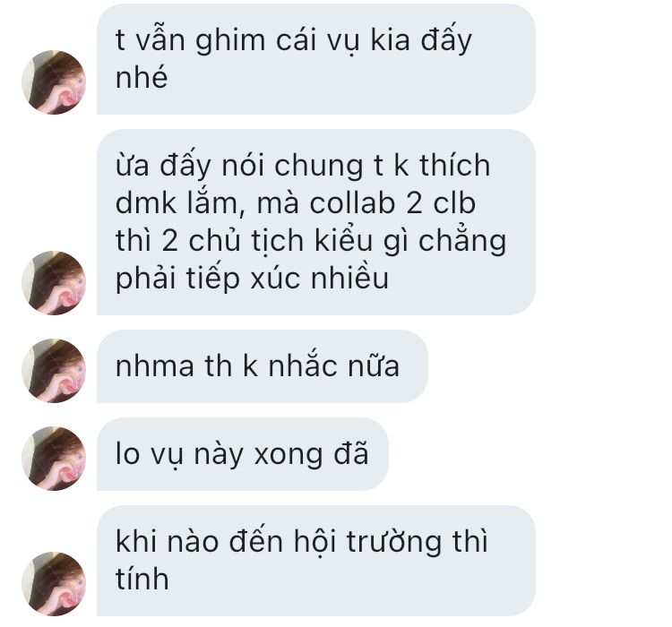672x627 pixels.
Task: Click avatar beside "khi nào đến hội trường"
Action: click(54, 584)
